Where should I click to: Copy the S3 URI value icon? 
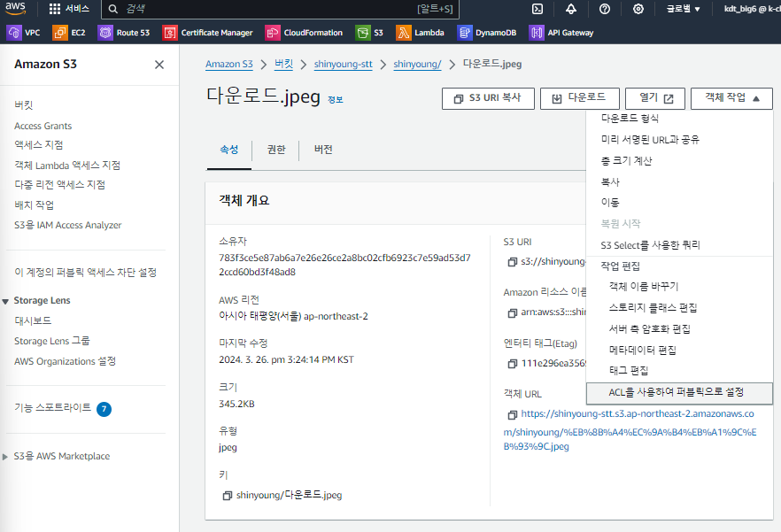click(512, 262)
